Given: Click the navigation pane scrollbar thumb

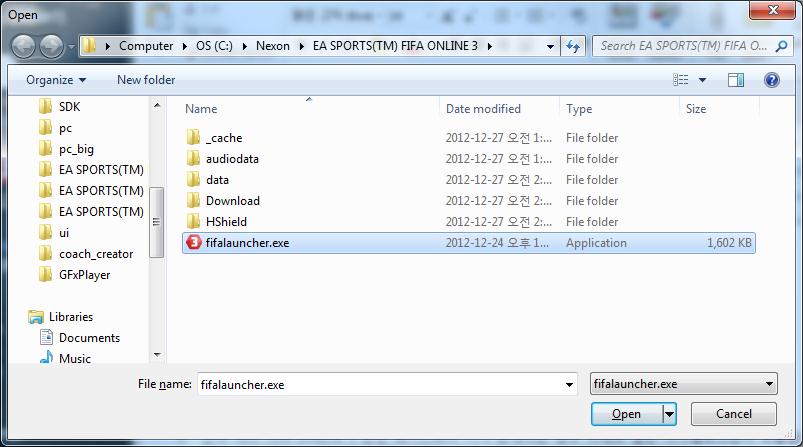Looking at the screenshot, I should 157,222.
